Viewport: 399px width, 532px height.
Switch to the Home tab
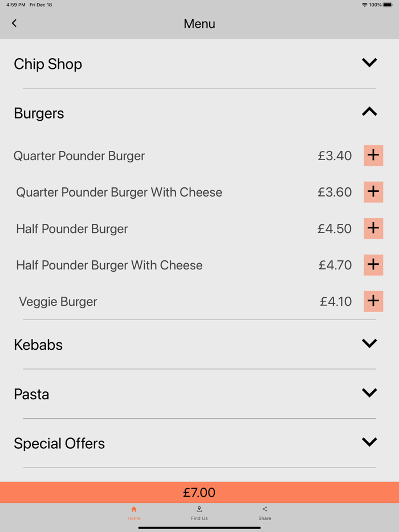click(x=134, y=513)
